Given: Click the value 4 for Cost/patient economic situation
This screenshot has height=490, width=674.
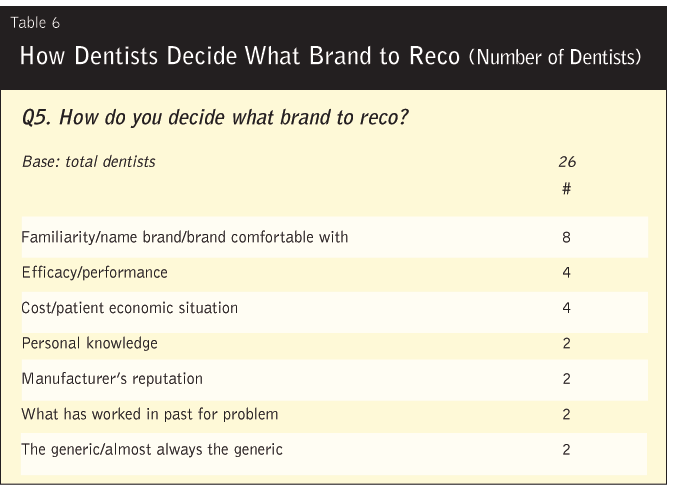Looking at the screenshot, I should pos(566,308).
